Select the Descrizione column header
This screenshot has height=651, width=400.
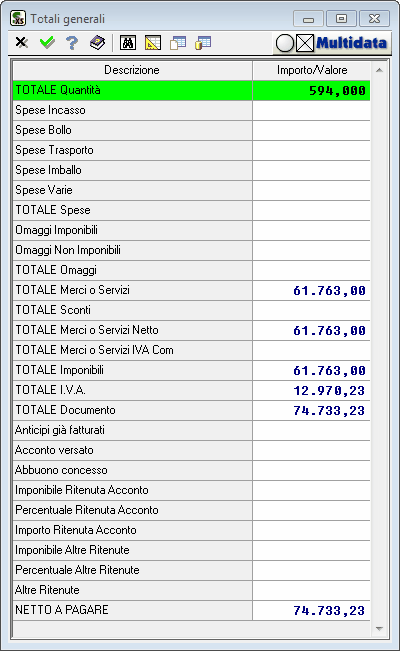pos(132,70)
